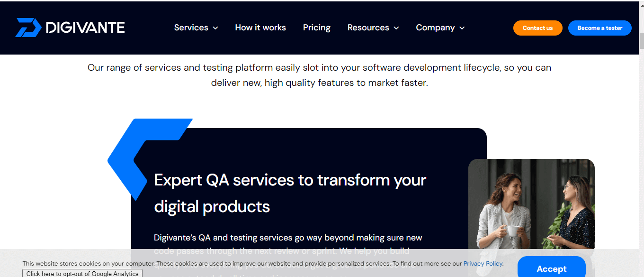
Task: Click the page's vertical scrollbar thumb
Action: (x=642, y=42)
